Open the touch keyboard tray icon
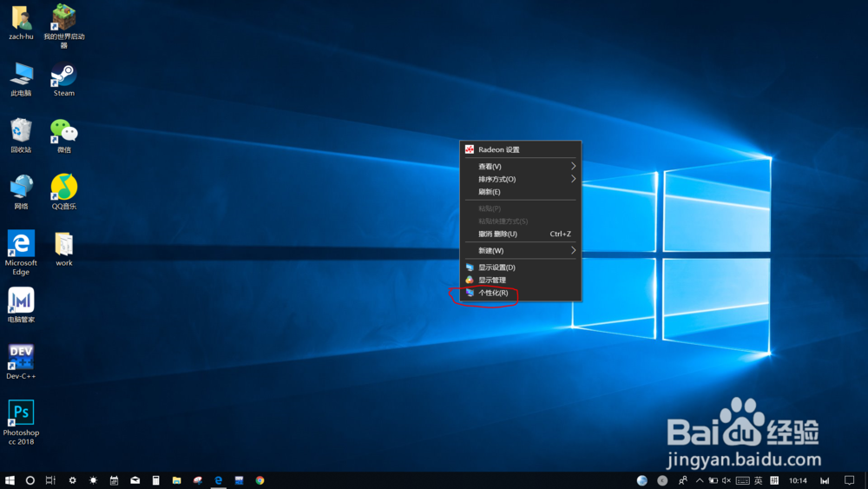Image resolution: width=868 pixels, height=489 pixels. [743, 480]
